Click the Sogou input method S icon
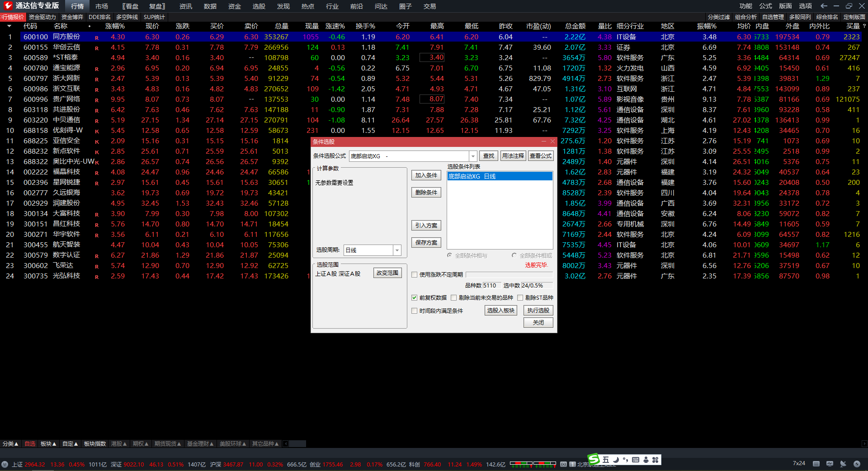 (594, 459)
